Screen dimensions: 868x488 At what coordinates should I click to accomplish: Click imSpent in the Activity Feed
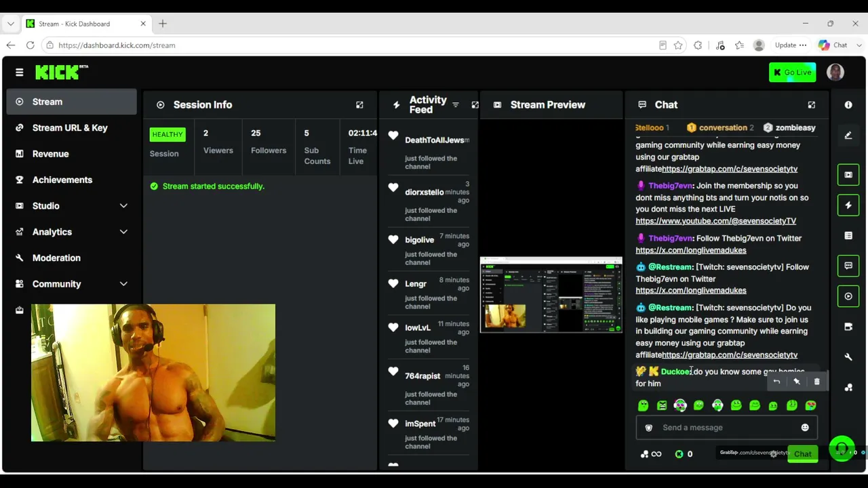tap(420, 424)
